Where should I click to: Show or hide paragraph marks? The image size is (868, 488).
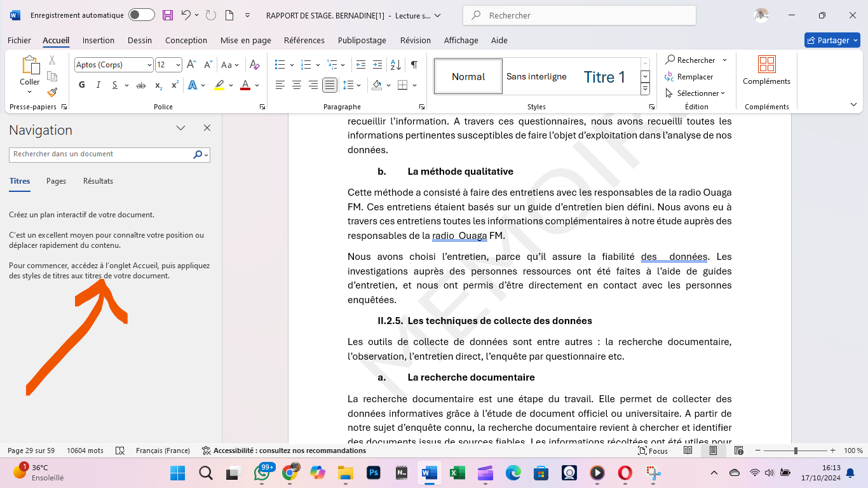click(x=414, y=65)
